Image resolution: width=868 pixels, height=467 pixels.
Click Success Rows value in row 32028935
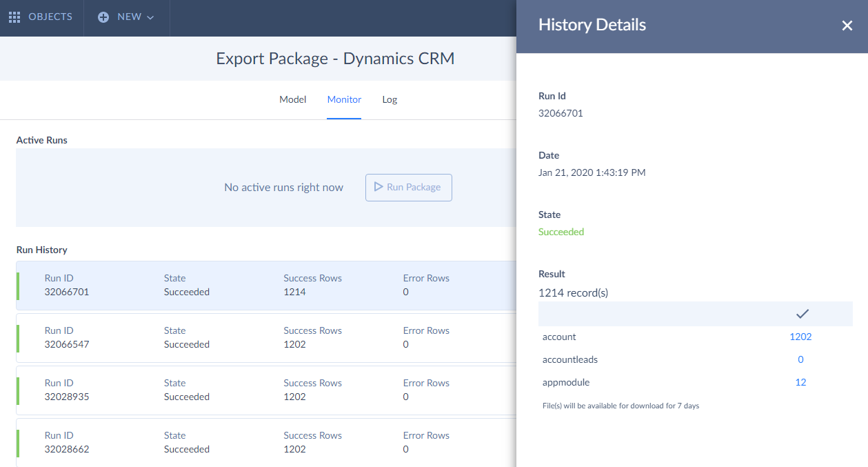pos(294,397)
